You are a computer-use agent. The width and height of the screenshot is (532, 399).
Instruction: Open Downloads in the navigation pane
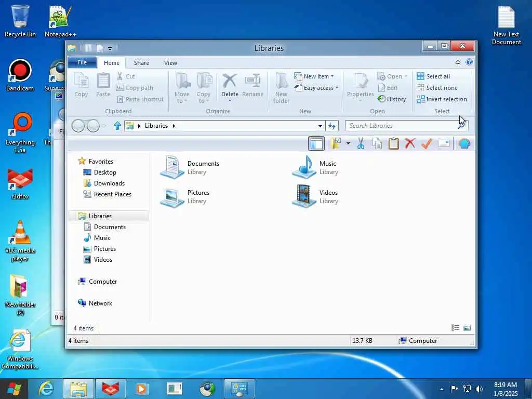[x=104, y=183]
